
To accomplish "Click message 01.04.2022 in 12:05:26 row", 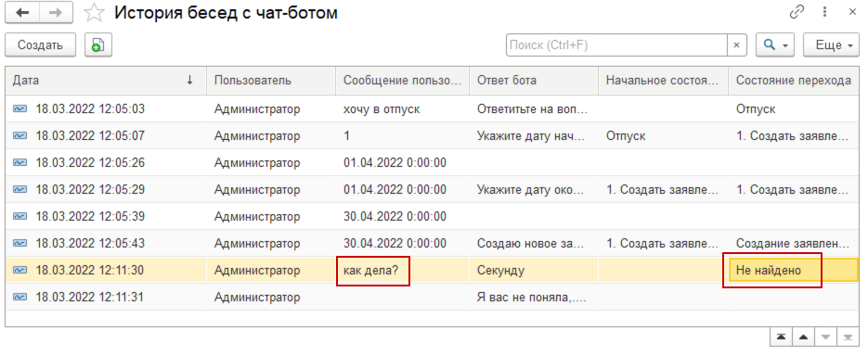I will click(x=395, y=162).
